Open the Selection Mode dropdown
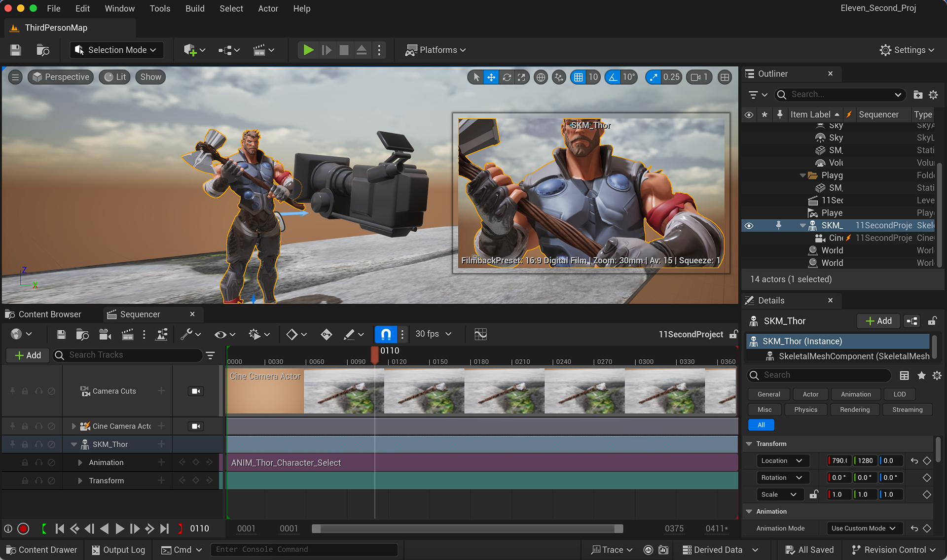This screenshot has height=560, width=947. 116,50
